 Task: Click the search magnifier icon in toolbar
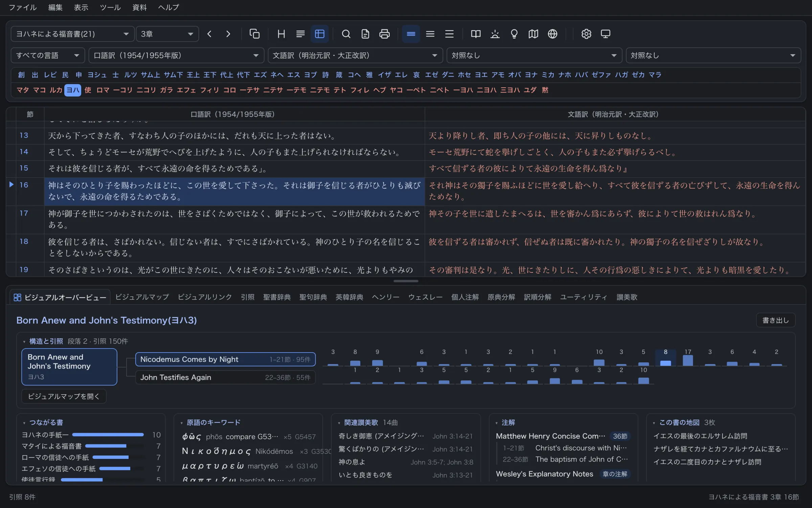click(346, 34)
